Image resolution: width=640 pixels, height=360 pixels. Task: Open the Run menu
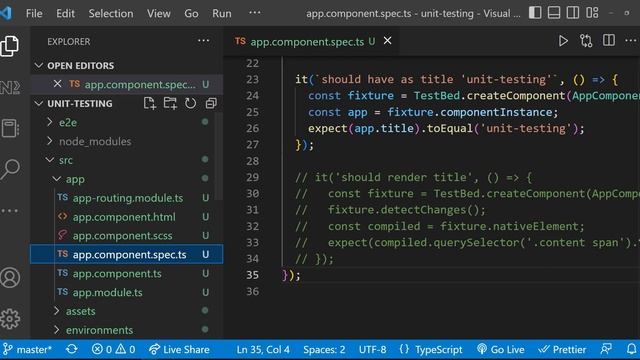click(222, 13)
